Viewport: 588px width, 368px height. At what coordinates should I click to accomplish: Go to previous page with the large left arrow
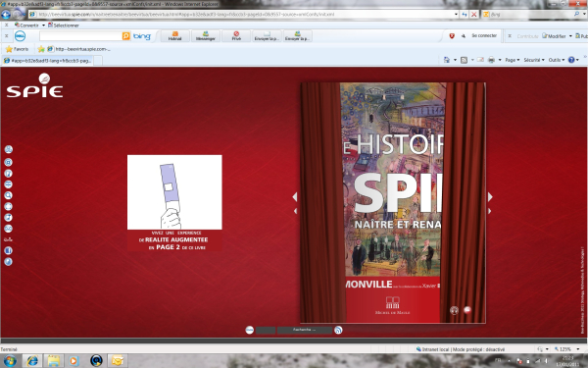click(x=295, y=197)
